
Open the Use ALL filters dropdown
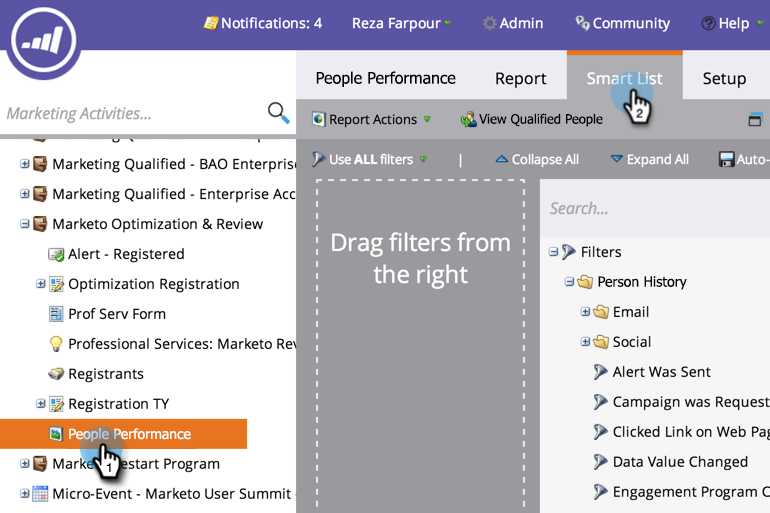[370, 159]
